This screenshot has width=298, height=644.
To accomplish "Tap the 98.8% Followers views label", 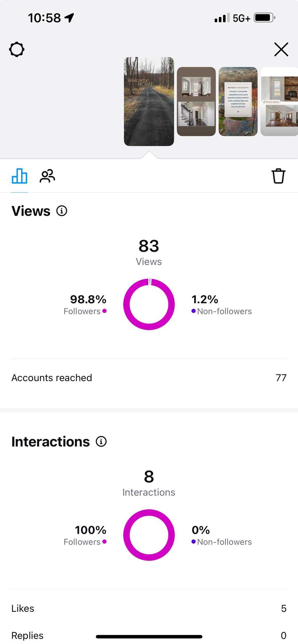I will [86, 305].
